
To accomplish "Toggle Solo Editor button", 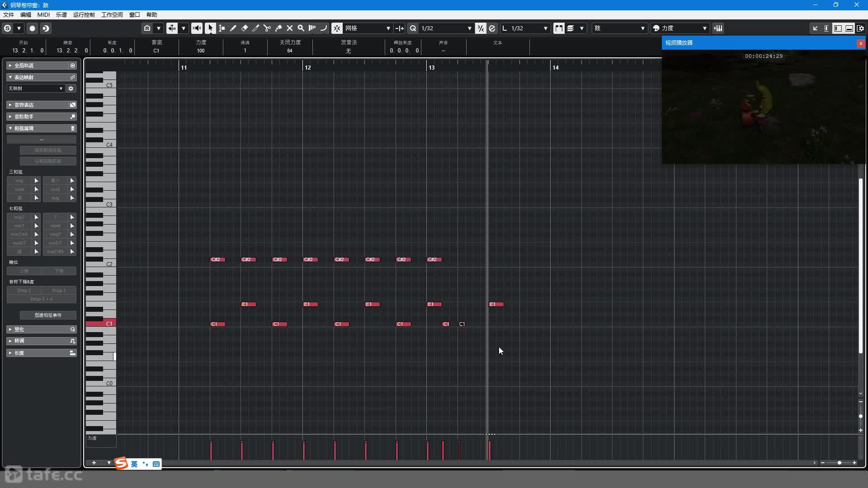I will [x=8, y=28].
